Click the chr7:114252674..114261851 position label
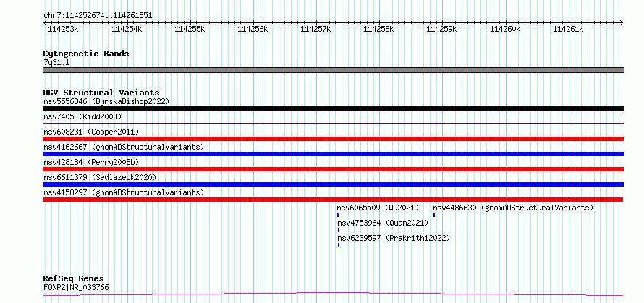 click(x=98, y=16)
